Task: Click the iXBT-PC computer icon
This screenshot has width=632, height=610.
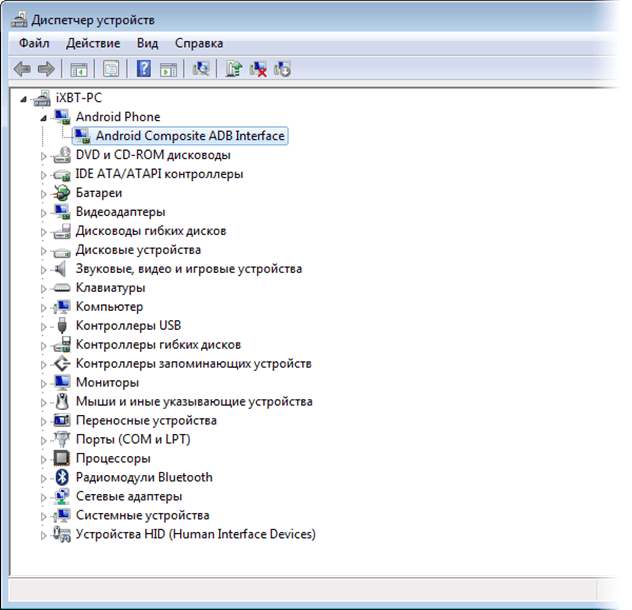Action: pyautogui.click(x=42, y=98)
